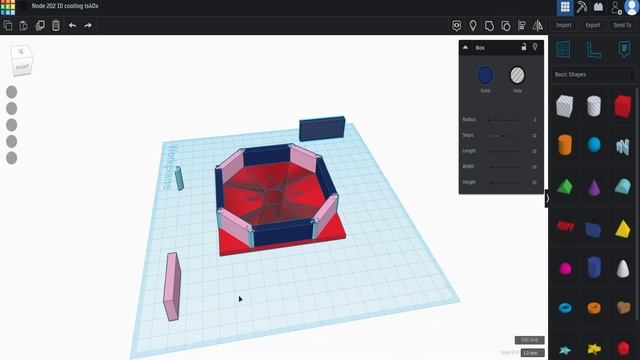Select the 3D design grid view icon
Screen dimensions: 640x360
565,7
